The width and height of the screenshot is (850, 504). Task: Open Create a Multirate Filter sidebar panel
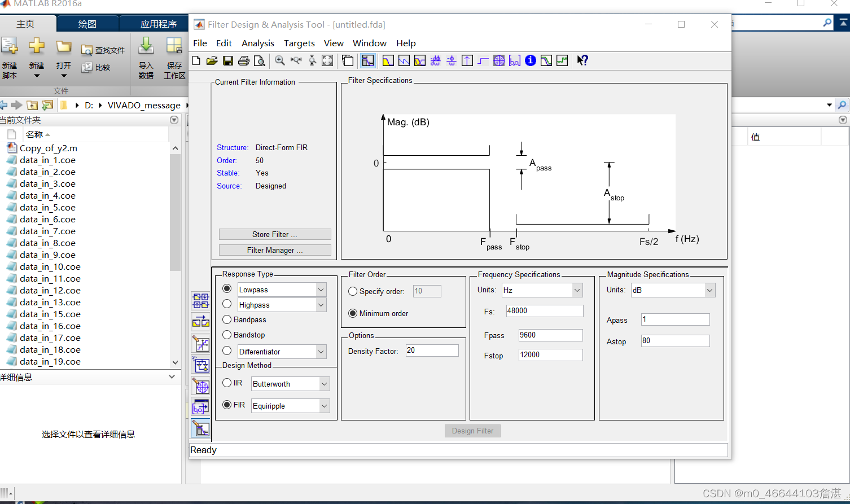click(201, 300)
